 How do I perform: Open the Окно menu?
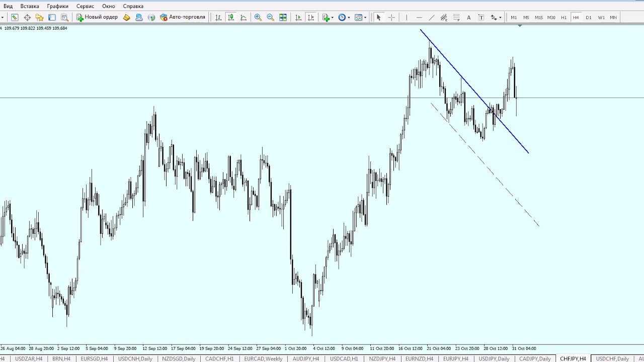tap(109, 6)
